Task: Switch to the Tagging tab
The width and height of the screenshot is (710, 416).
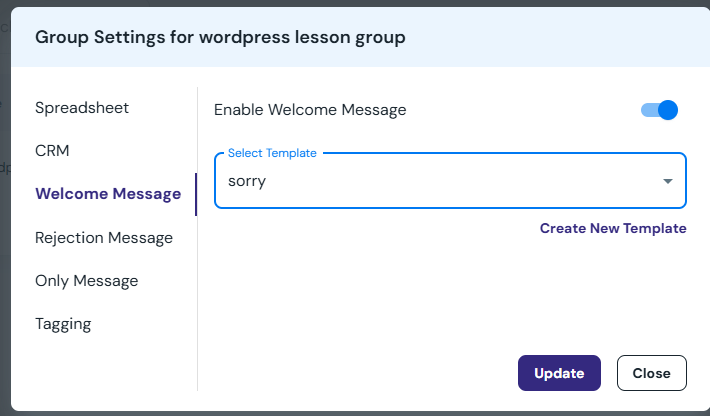Action: [63, 324]
